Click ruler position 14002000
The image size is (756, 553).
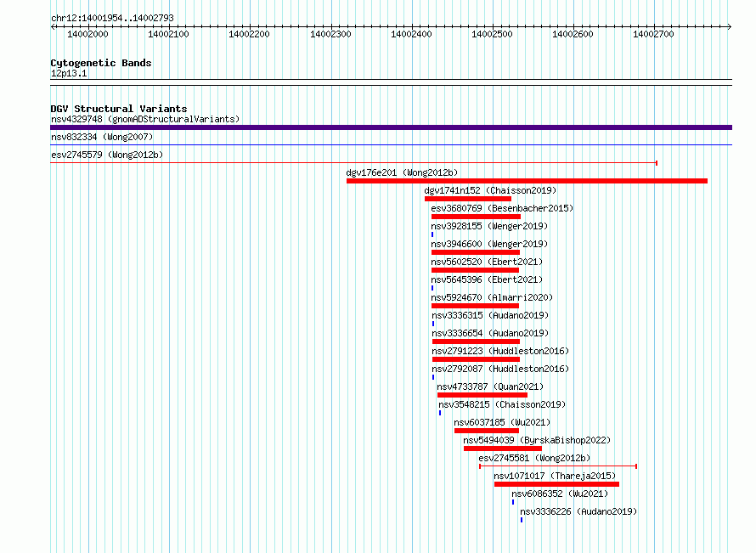click(x=87, y=34)
